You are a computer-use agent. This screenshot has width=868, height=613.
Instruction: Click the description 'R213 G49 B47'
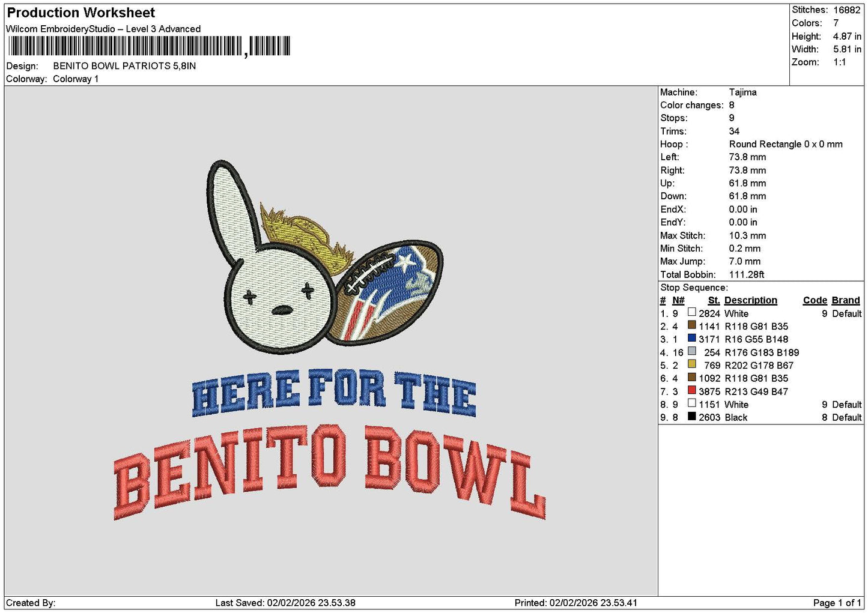pos(756,391)
